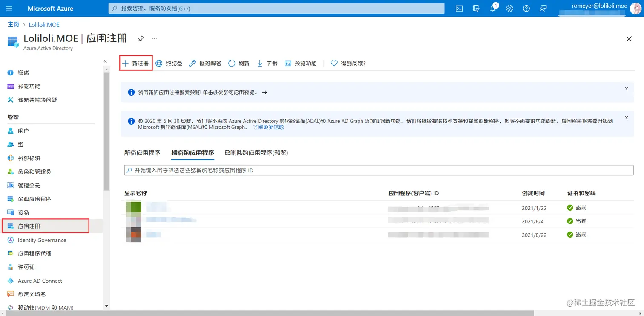Click 刷新 to refresh the list
Screen dimensions: 644x316
tap(239, 63)
